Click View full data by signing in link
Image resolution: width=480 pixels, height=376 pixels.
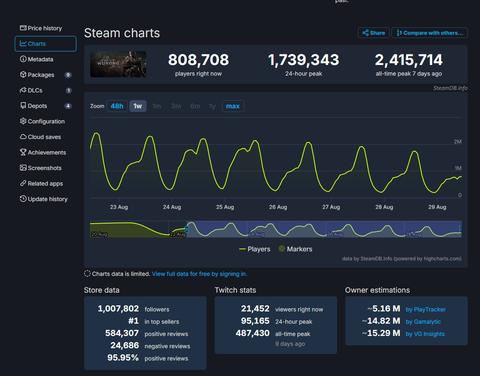[x=199, y=274]
